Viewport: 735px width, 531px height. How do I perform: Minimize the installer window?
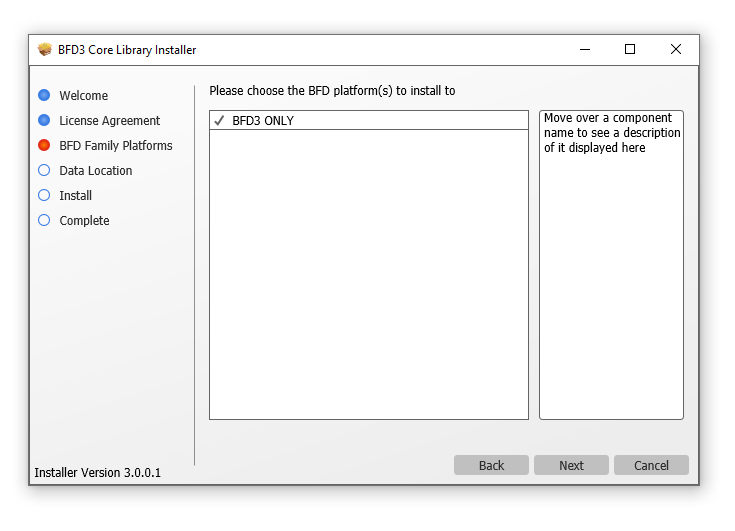(x=585, y=49)
